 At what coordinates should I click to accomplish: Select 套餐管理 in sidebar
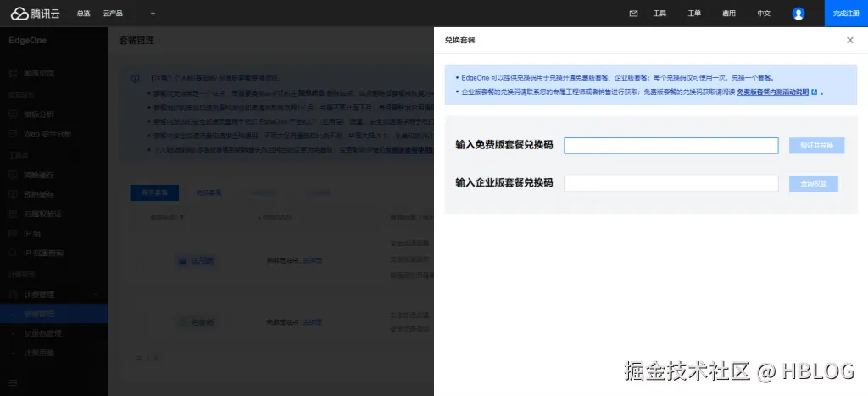click(x=53, y=314)
